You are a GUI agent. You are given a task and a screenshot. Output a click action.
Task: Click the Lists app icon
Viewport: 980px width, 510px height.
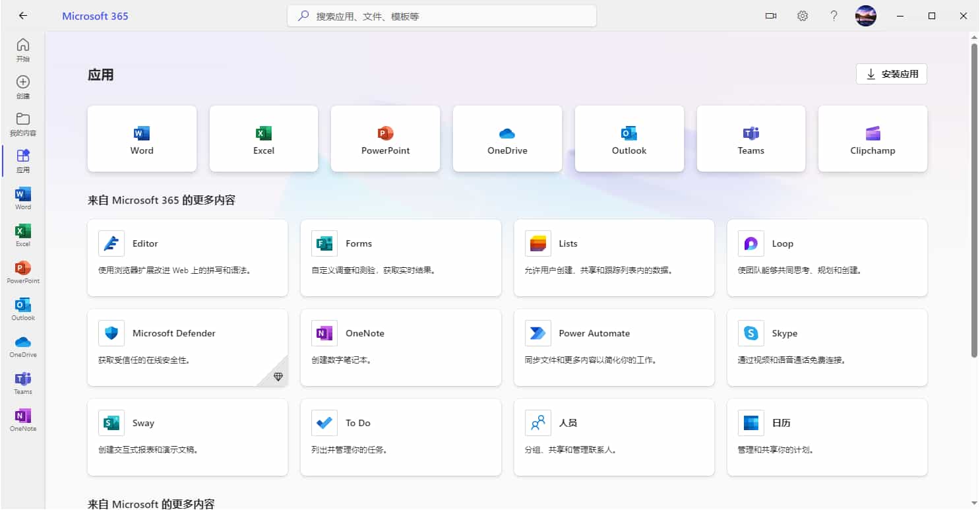click(x=538, y=243)
